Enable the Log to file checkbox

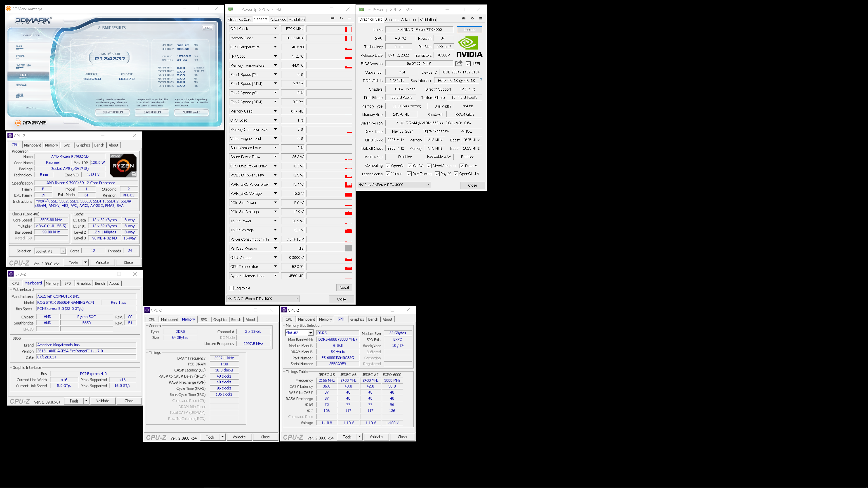231,288
